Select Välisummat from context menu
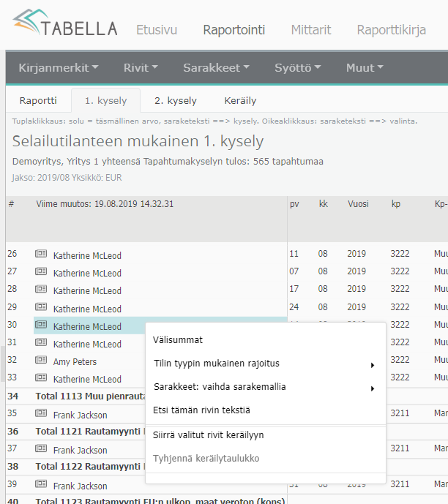 [178, 339]
